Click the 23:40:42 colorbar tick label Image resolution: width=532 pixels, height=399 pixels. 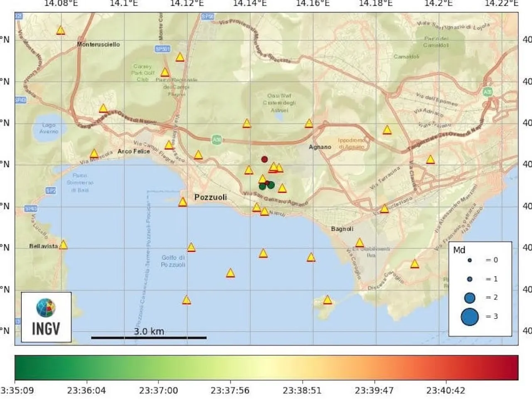[x=446, y=391]
